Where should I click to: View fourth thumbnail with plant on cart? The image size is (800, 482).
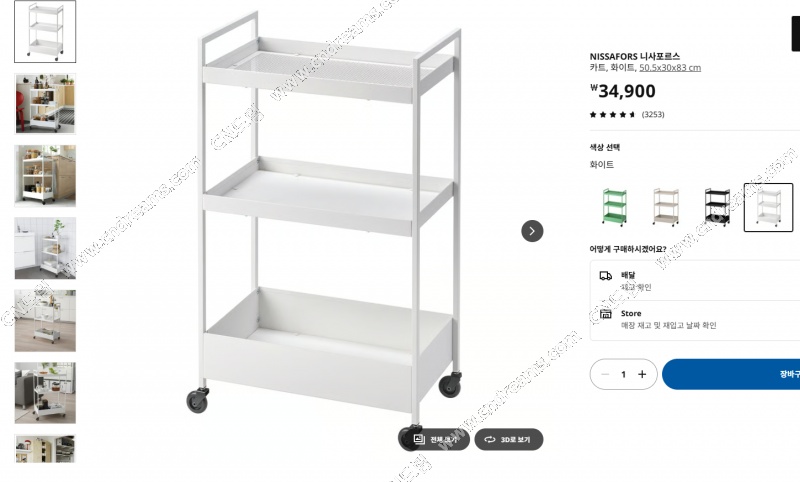(45, 248)
